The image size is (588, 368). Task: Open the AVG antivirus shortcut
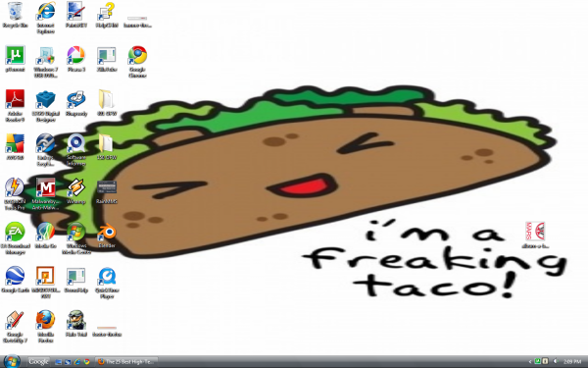click(15, 147)
